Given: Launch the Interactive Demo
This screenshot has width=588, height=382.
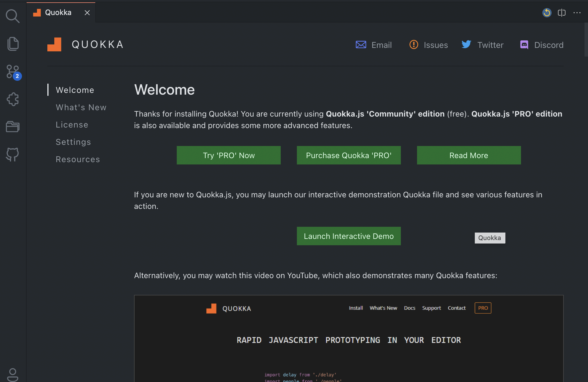Looking at the screenshot, I should click(x=348, y=236).
